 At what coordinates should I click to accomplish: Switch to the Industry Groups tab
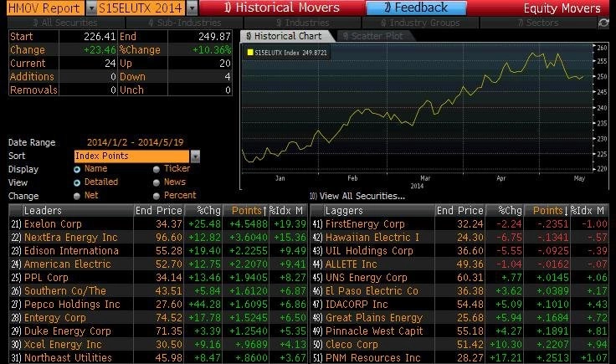point(420,23)
